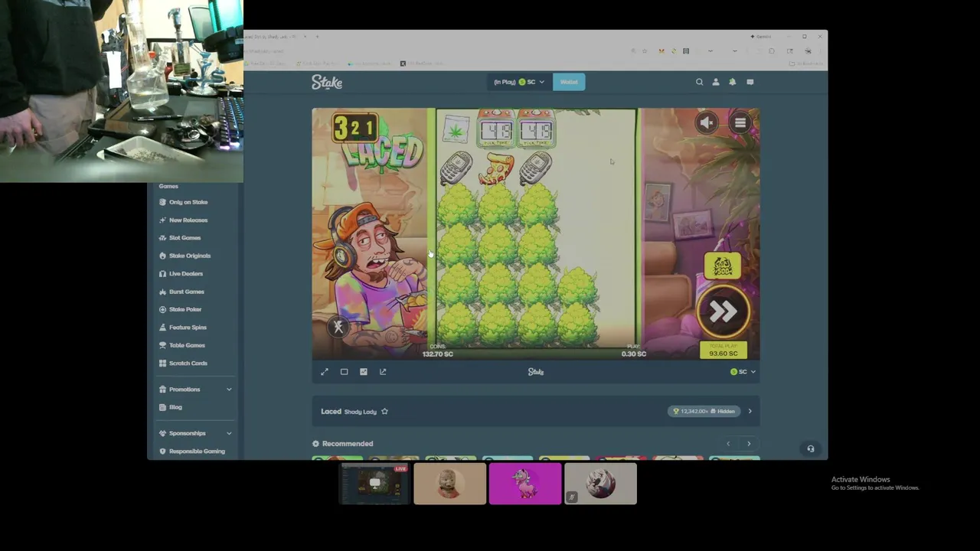Favorite the Laced game with the star

coord(384,412)
